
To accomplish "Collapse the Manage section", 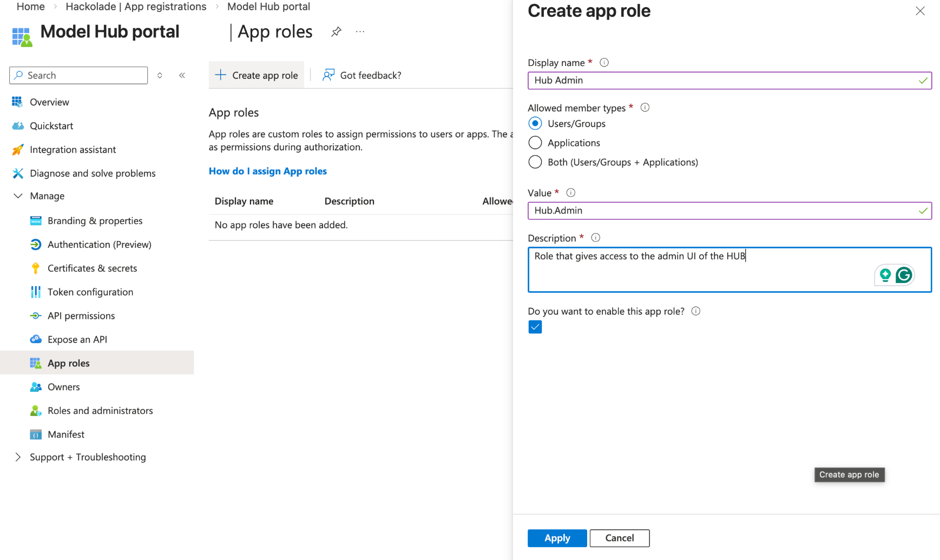I will tap(18, 196).
